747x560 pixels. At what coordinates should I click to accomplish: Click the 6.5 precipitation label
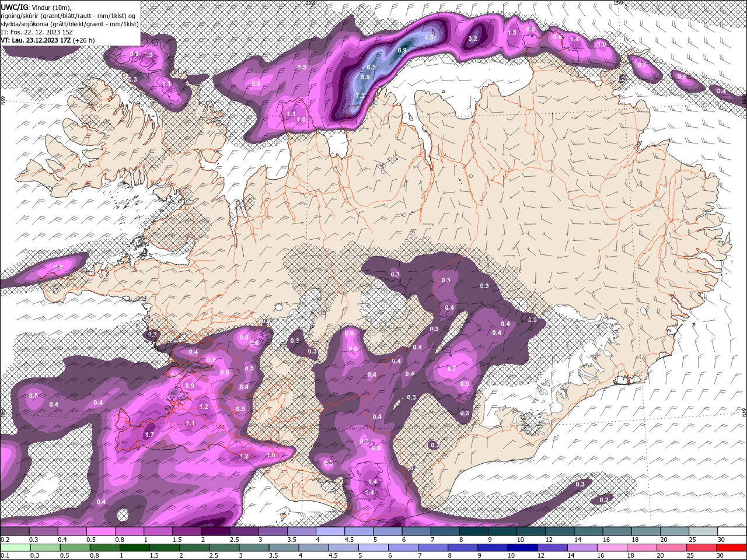(x=371, y=68)
